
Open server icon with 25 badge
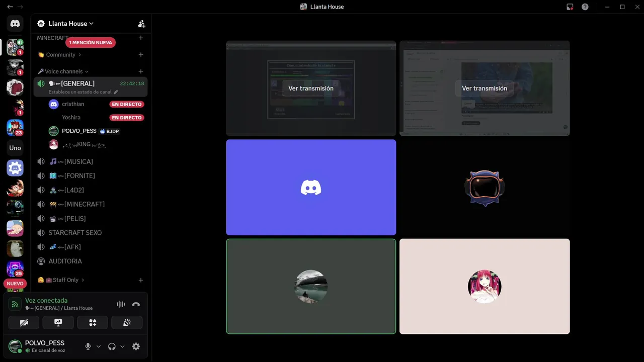pos(15,269)
